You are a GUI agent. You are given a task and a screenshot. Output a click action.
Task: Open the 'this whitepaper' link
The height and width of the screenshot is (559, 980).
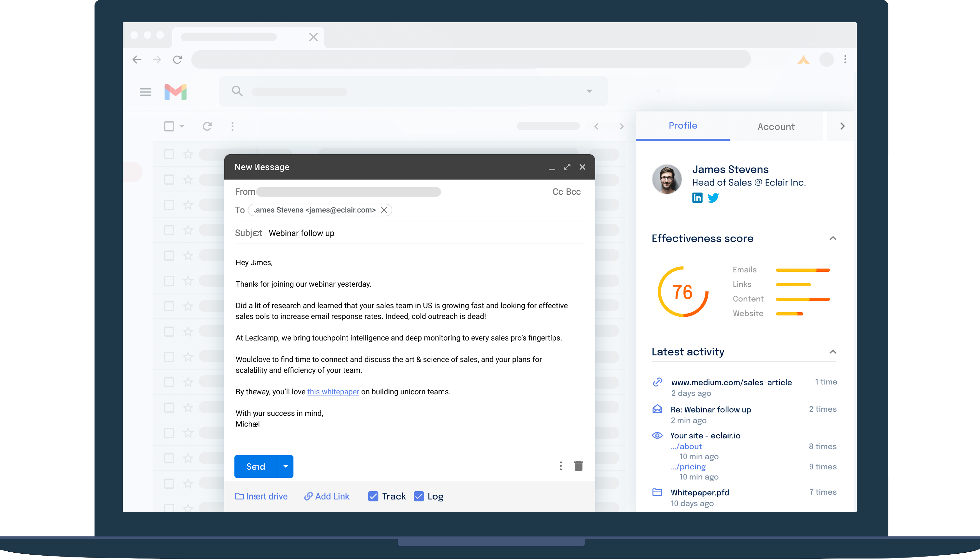(333, 392)
